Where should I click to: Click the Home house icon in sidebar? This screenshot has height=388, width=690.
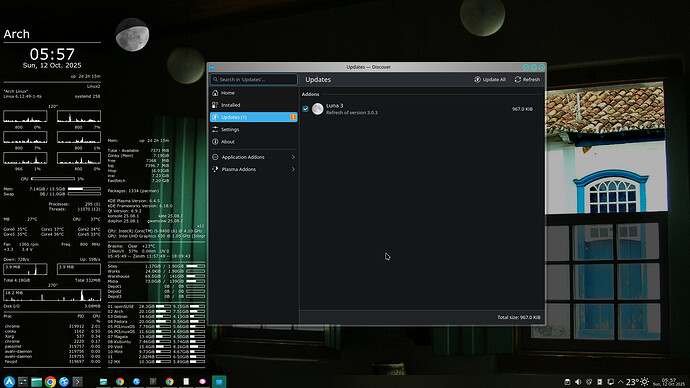click(x=215, y=93)
